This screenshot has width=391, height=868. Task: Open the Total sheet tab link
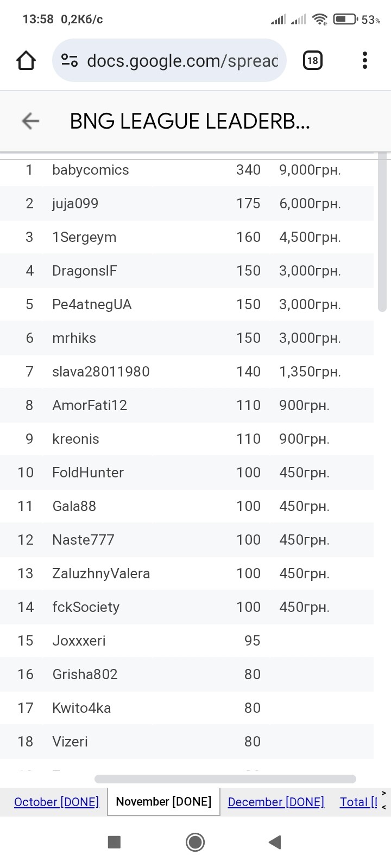point(358,802)
